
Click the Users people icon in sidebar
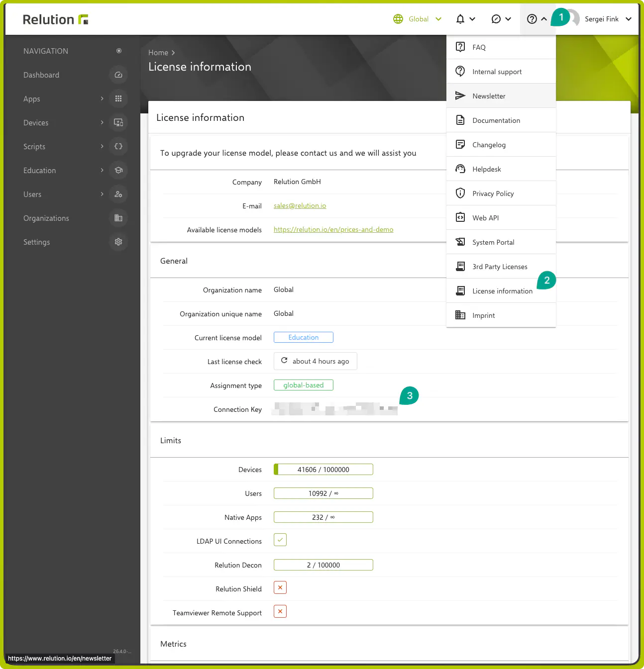pyautogui.click(x=118, y=194)
